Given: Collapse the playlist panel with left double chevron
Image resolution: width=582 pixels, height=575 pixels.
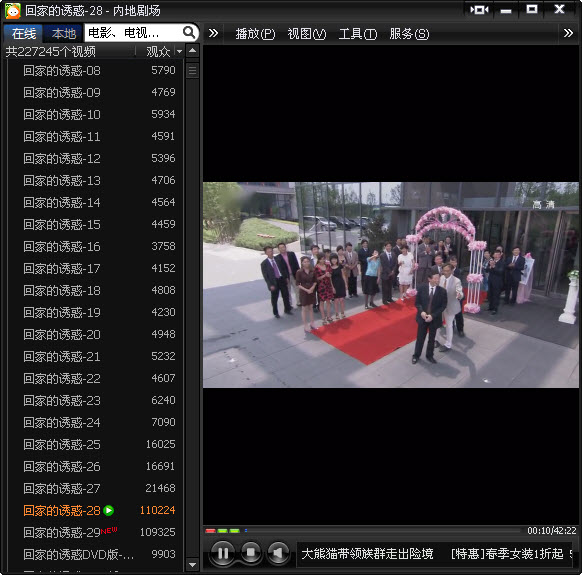Looking at the screenshot, I should 213,33.
